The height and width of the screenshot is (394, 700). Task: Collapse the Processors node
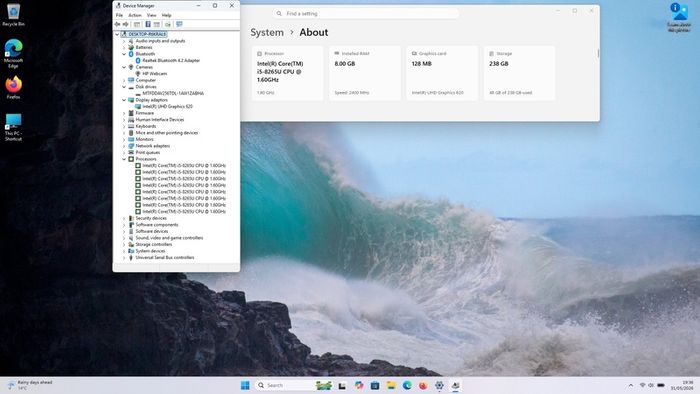coord(124,159)
